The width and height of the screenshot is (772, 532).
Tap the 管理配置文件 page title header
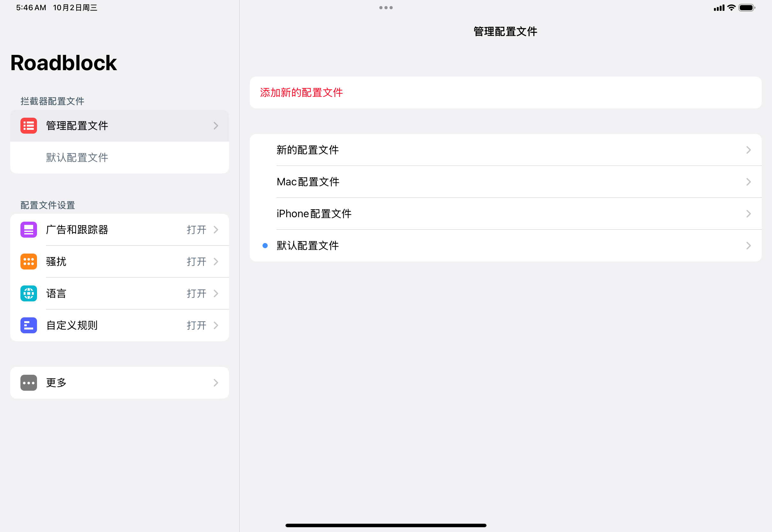pos(505,31)
